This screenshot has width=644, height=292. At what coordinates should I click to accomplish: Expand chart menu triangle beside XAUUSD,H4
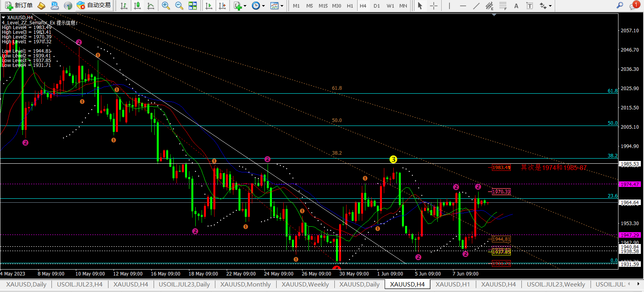pyautogui.click(x=4, y=18)
